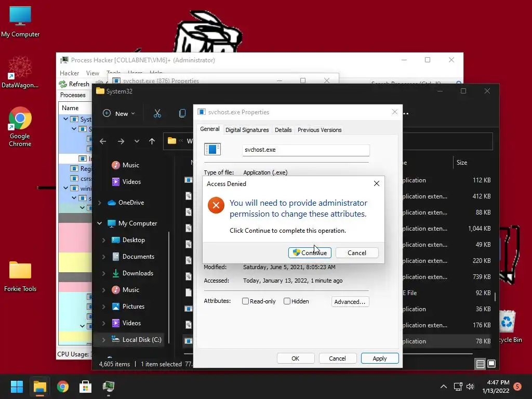The width and height of the screenshot is (532, 399).
Task: Open Google Chrome desktop shortcut
Action: click(x=20, y=127)
